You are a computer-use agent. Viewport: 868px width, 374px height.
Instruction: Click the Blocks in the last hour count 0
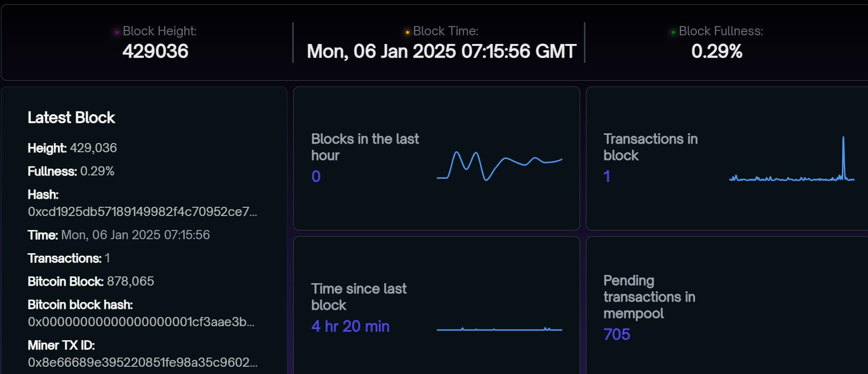point(316,176)
